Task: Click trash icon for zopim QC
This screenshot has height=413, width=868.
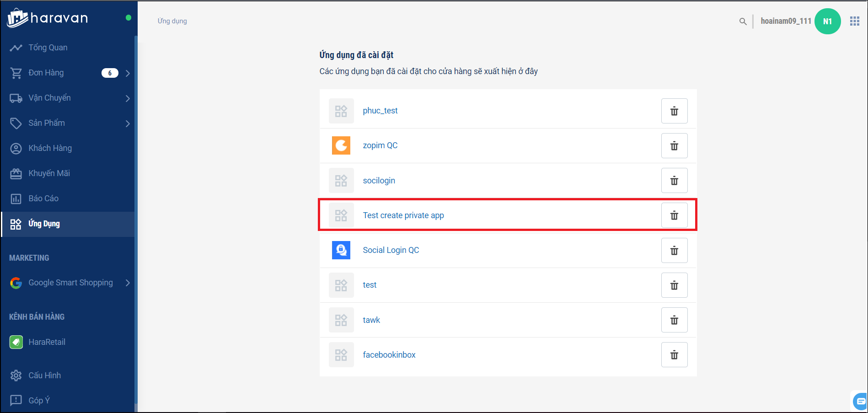Action: 674,146
